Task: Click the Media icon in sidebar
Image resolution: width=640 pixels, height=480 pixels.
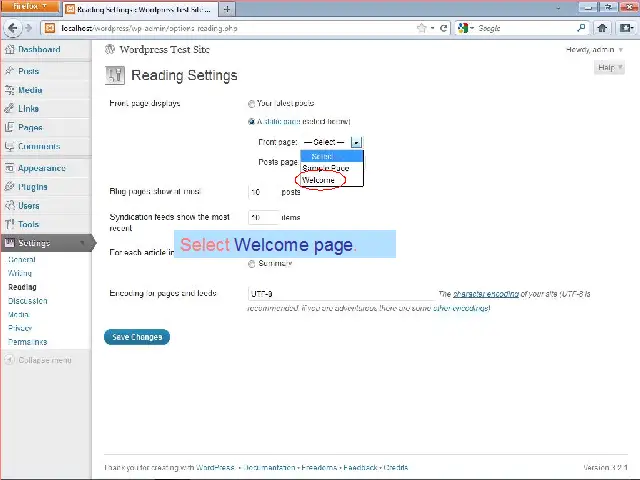Action: point(9,90)
